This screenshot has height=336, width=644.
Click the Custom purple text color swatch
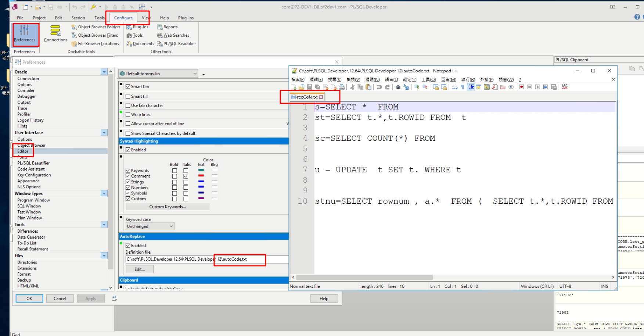(201, 199)
